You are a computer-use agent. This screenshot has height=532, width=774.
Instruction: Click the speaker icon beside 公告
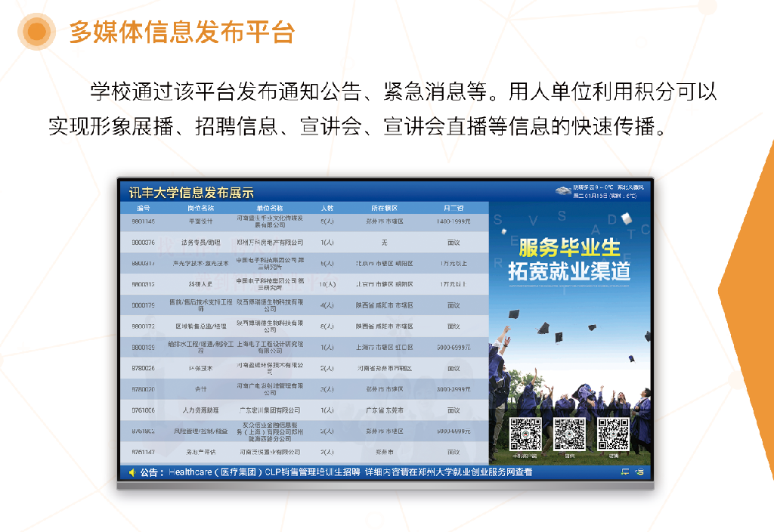pos(132,473)
